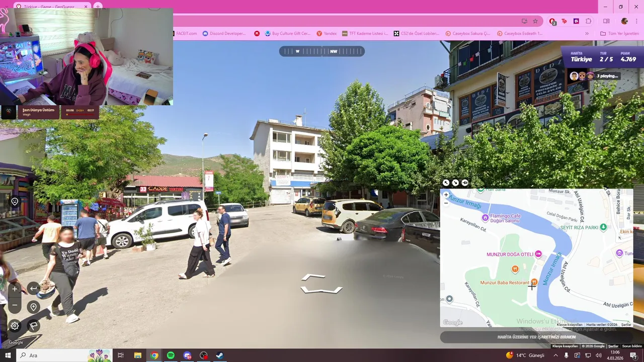
Task: Shrink the guess map with arrow icon
Action: click(455, 183)
